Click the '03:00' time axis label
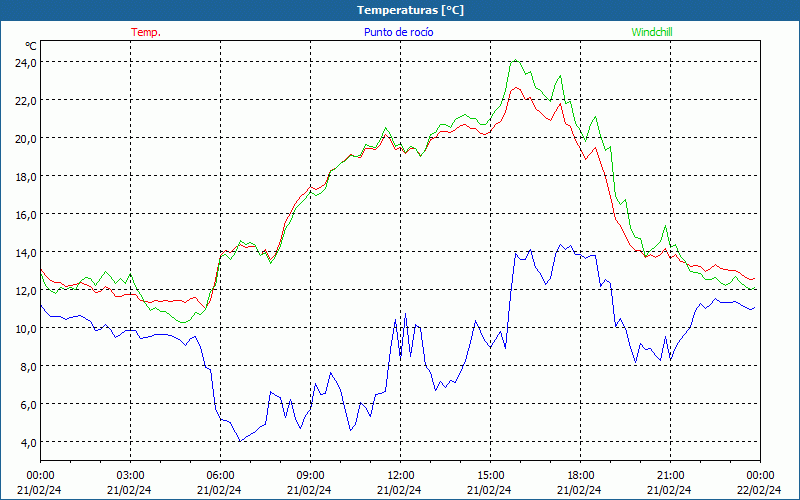Viewport: 800px width, 500px height. [x=130, y=476]
